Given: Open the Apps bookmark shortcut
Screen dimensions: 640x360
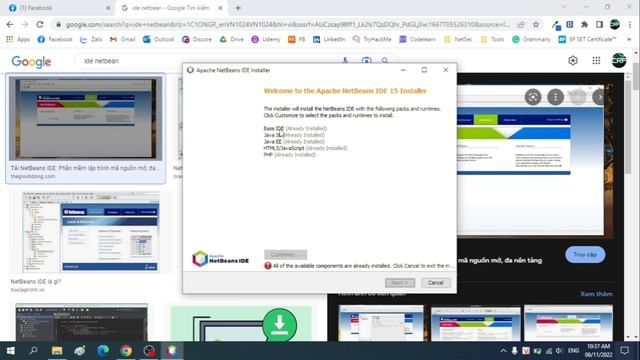Looking at the screenshot, I should pos(18,39).
